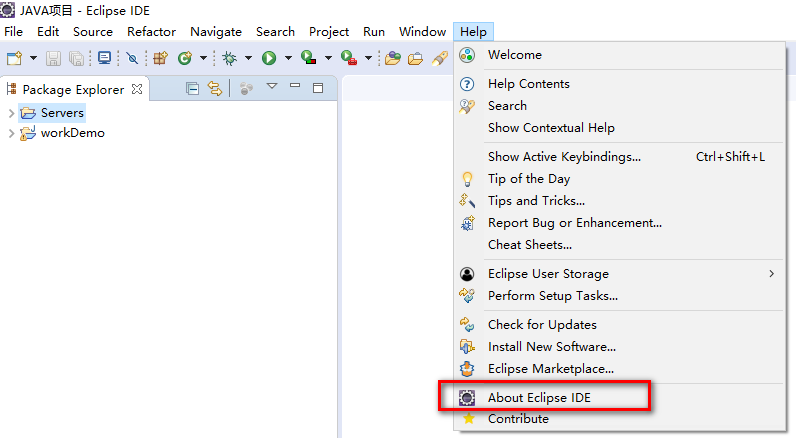Click the Open Type folder icon
The width and height of the screenshot is (796, 438).
coord(392,58)
